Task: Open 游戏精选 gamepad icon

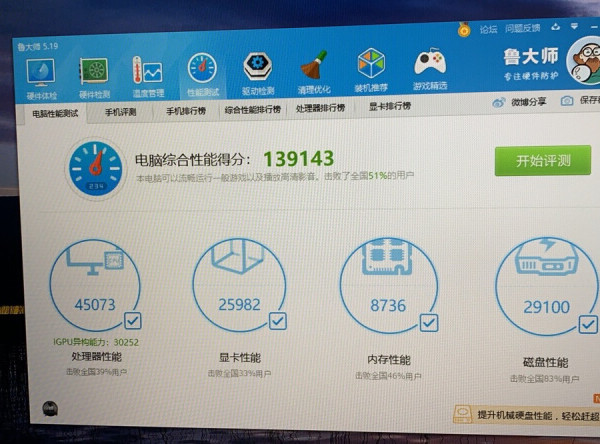Action: 430,61
